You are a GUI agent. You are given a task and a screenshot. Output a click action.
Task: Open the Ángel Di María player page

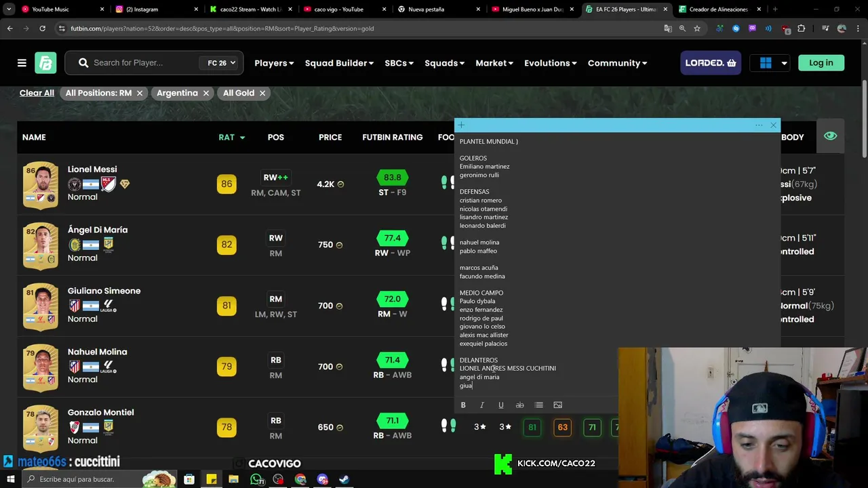pyautogui.click(x=98, y=230)
